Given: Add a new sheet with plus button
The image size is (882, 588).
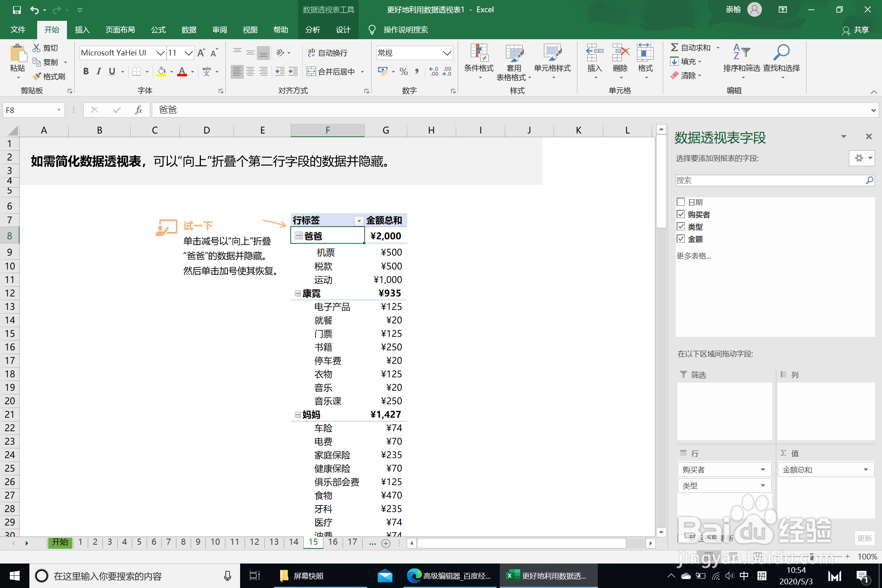Looking at the screenshot, I should pyautogui.click(x=386, y=543).
